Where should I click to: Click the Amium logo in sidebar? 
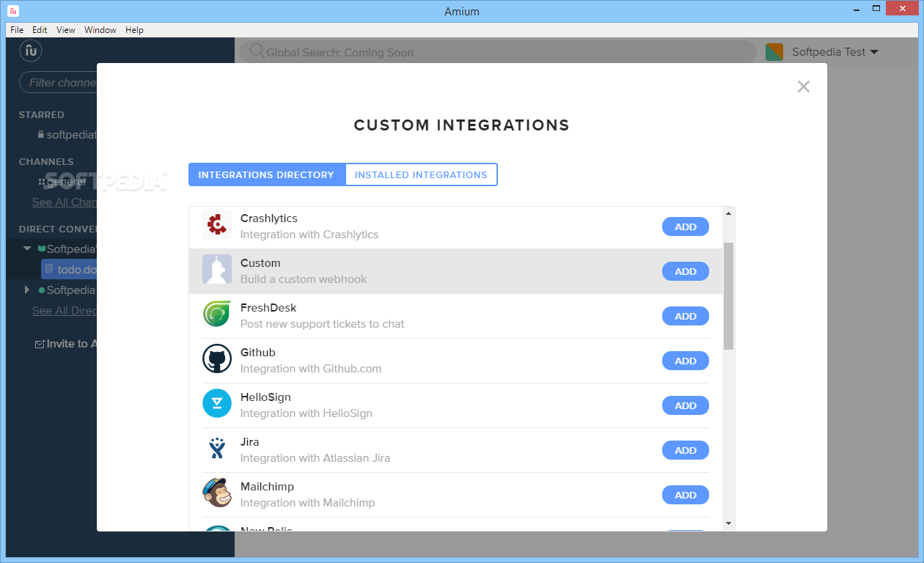[x=30, y=51]
